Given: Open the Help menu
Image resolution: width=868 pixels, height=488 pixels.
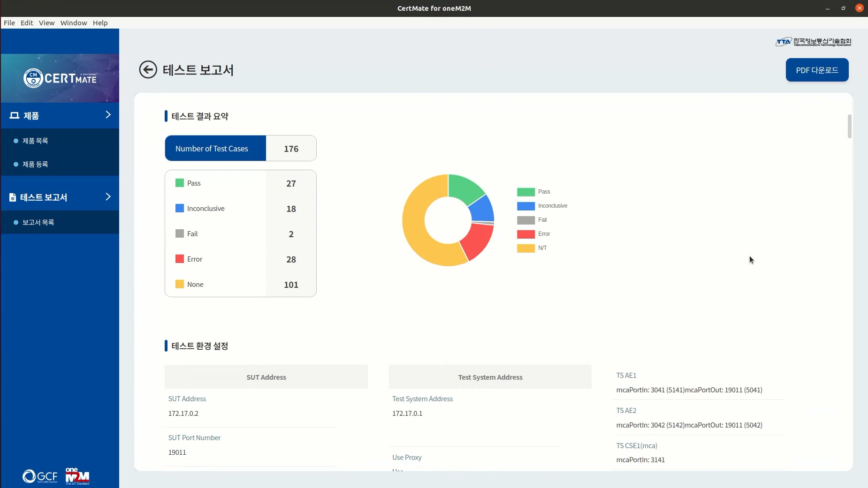Looking at the screenshot, I should (100, 23).
